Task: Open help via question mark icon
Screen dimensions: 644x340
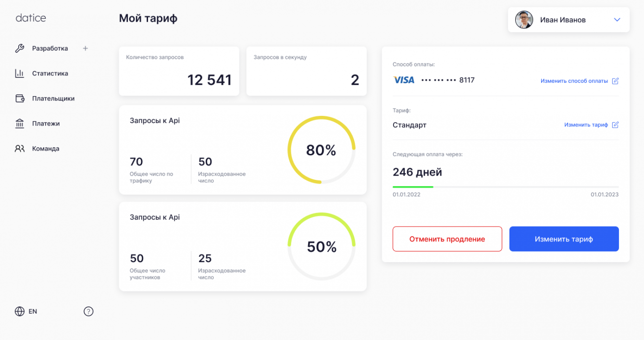Action: tap(88, 311)
